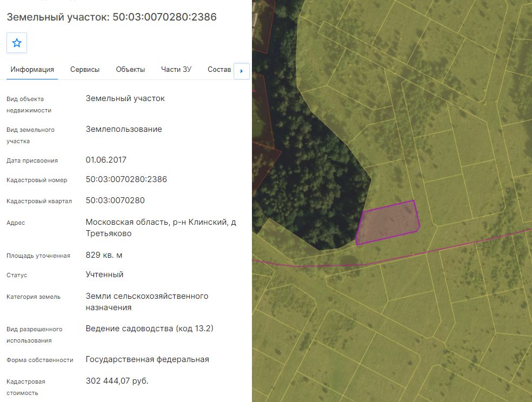Click the Землепользование value
This screenshot has width=532, height=402.
124,129
